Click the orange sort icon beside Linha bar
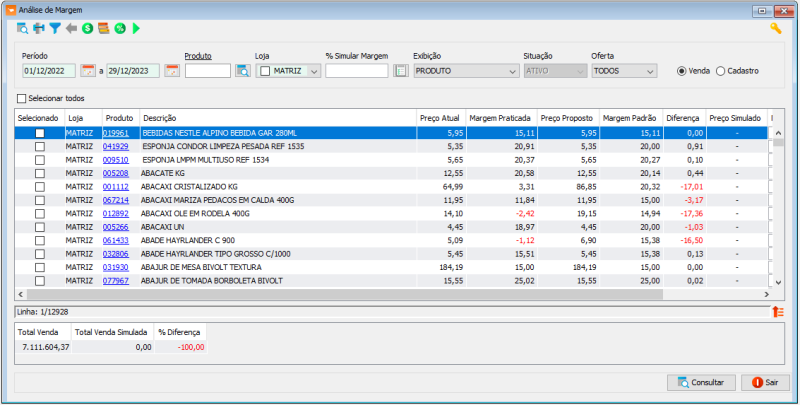The width and height of the screenshot is (800, 405). pyautogui.click(x=778, y=312)
